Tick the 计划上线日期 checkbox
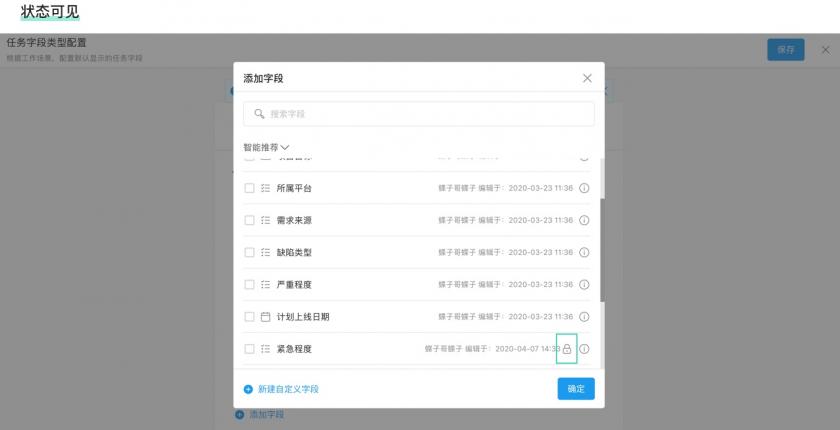 click(x=249, y=316)
